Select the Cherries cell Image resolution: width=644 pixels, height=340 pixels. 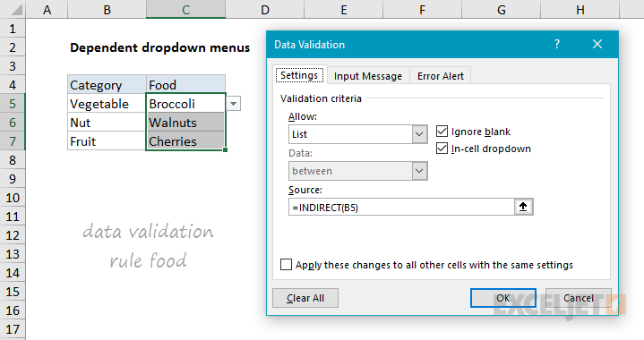185,141
